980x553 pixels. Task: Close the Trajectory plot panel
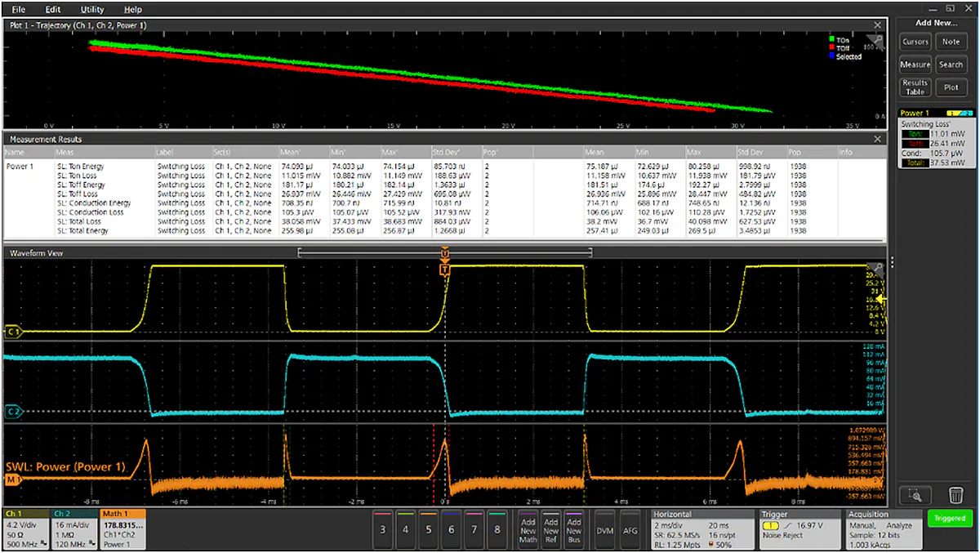tap(878, 25)
